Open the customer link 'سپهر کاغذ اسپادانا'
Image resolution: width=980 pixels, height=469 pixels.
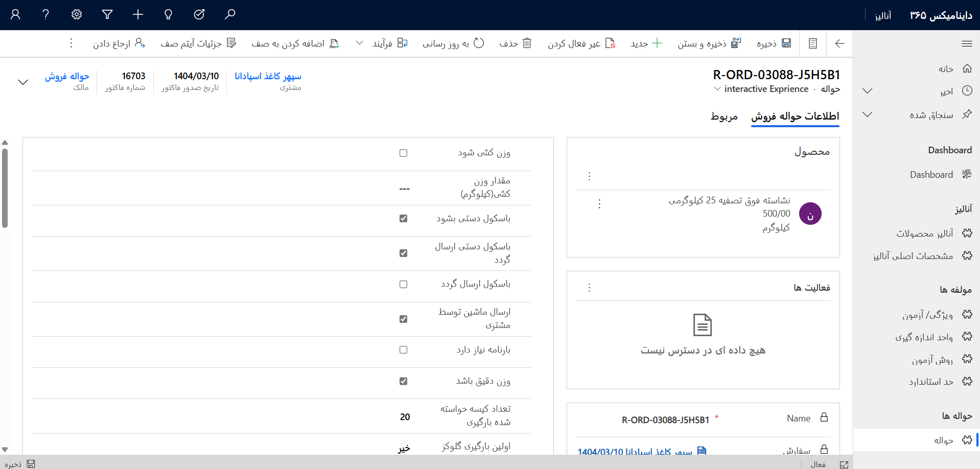point(268,76)
